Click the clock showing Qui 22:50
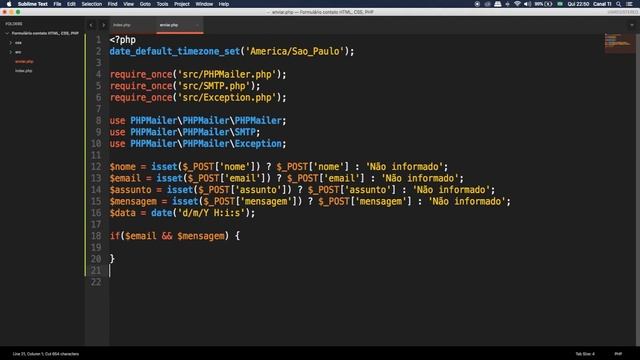This screenshot has height=360, width=640. [578, 4]
